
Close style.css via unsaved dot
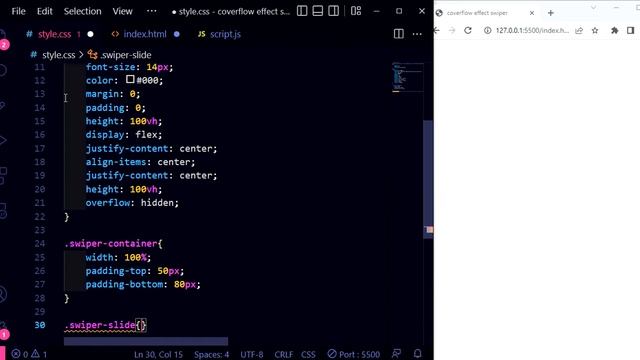point(90,34)
